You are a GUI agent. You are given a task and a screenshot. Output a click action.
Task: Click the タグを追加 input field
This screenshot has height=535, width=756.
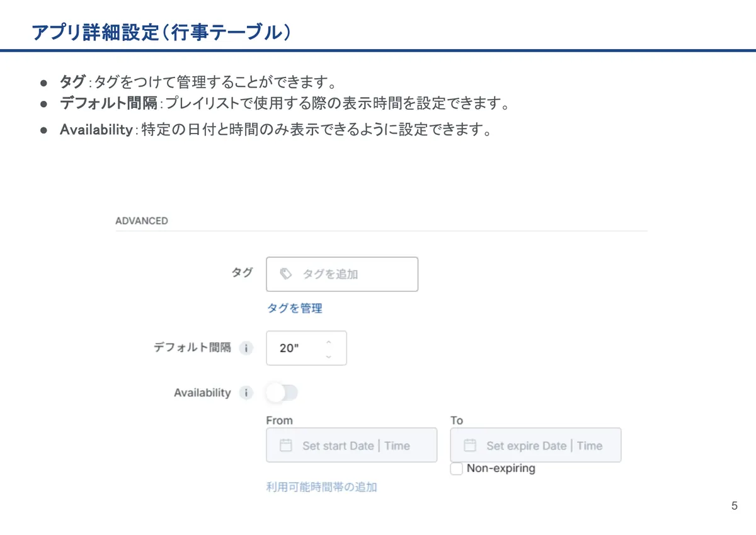pyautogui.click(x=342, y=274)
